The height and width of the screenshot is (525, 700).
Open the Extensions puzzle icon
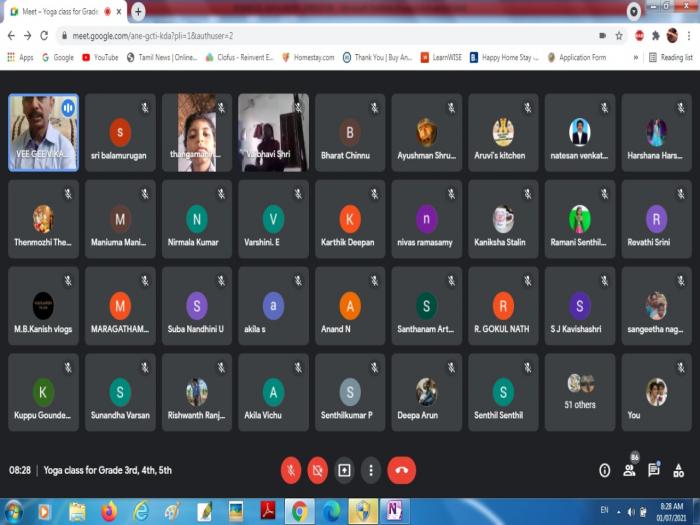pyautogui.click(x=655, y=36)
